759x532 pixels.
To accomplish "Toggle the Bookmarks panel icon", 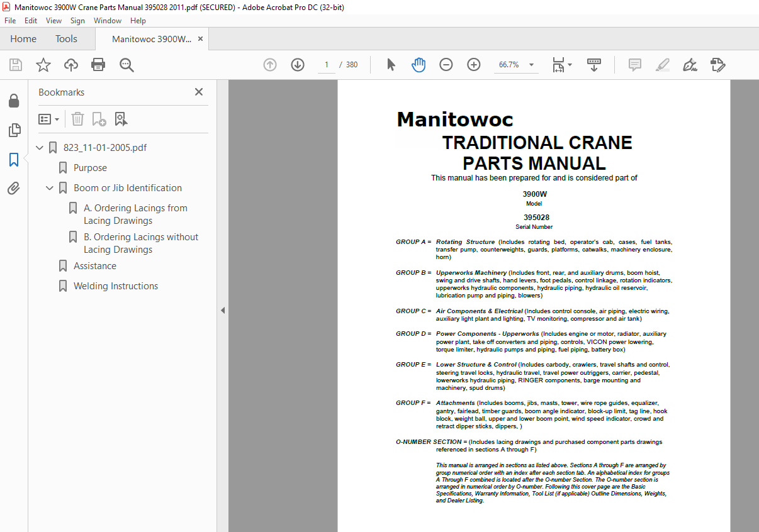I will (x=14, y=160).
